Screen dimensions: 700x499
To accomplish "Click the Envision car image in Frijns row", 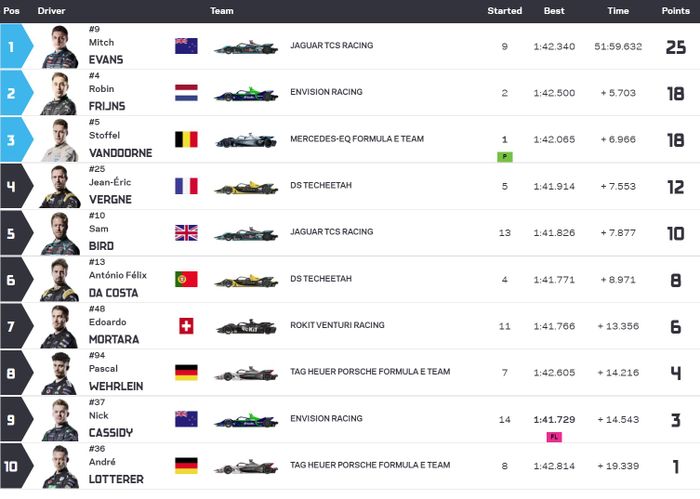I will [x=246, y=94].
